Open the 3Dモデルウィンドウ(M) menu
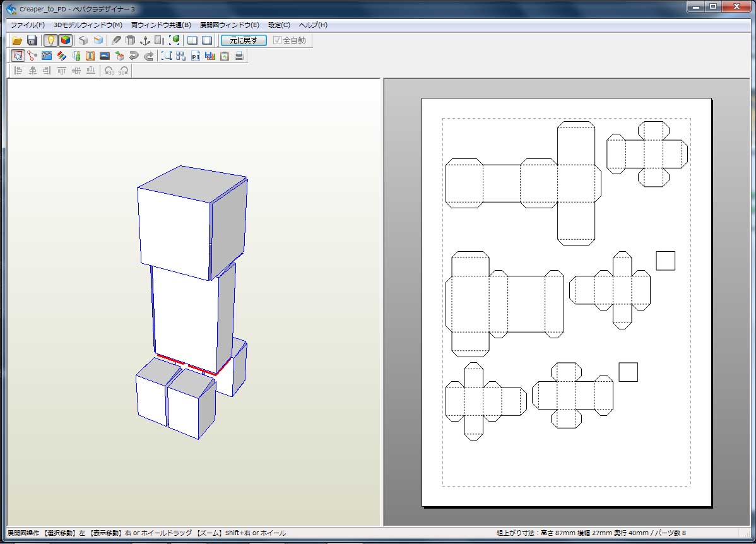 click(x=88, y=25)
